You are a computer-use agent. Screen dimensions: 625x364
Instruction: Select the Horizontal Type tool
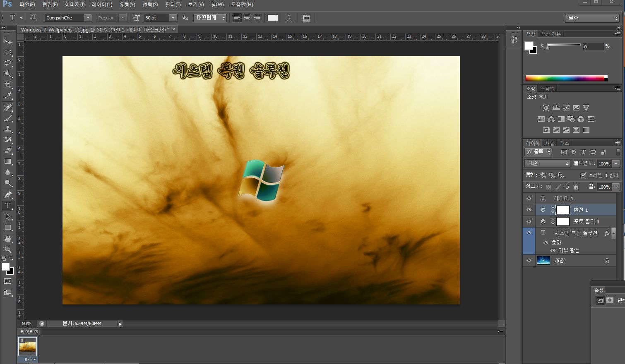[8, 205]
